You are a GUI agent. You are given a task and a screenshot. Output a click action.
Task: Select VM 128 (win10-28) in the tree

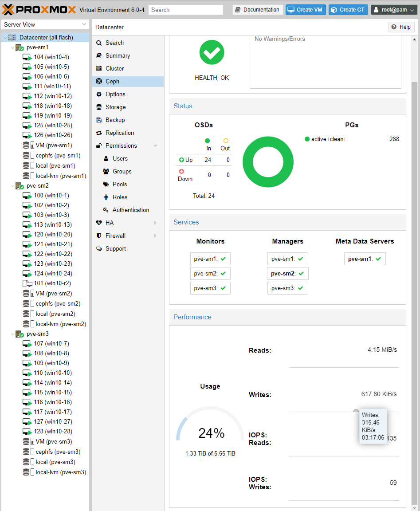(x=52, y=432)
